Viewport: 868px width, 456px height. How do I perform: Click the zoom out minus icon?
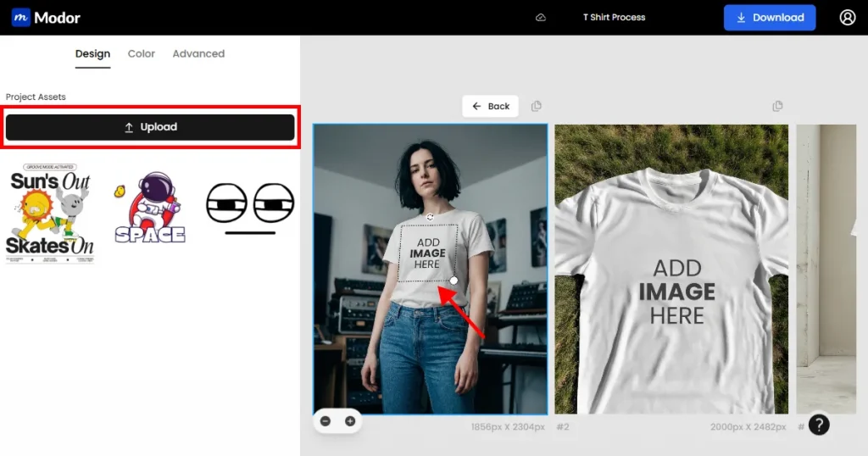tap(325, 421)
